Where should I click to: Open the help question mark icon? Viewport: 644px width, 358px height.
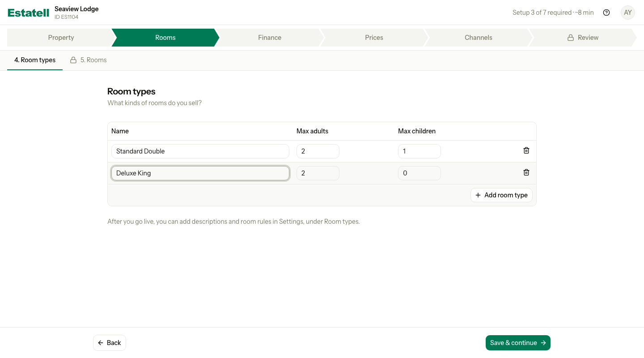pos(606,13)
